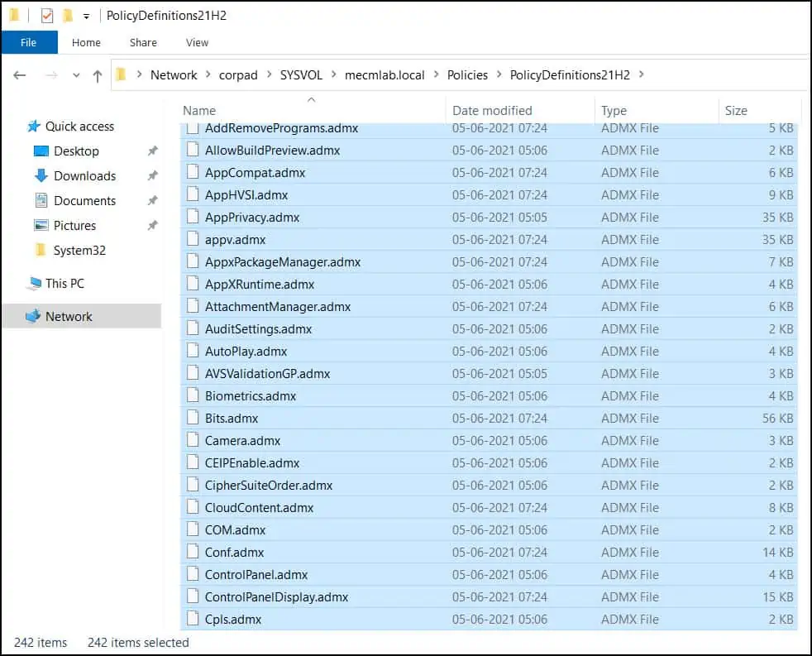Expand chevron after Policies in breadcrumb
Viewport: 812px width, 656px height.
pos(499,74)
